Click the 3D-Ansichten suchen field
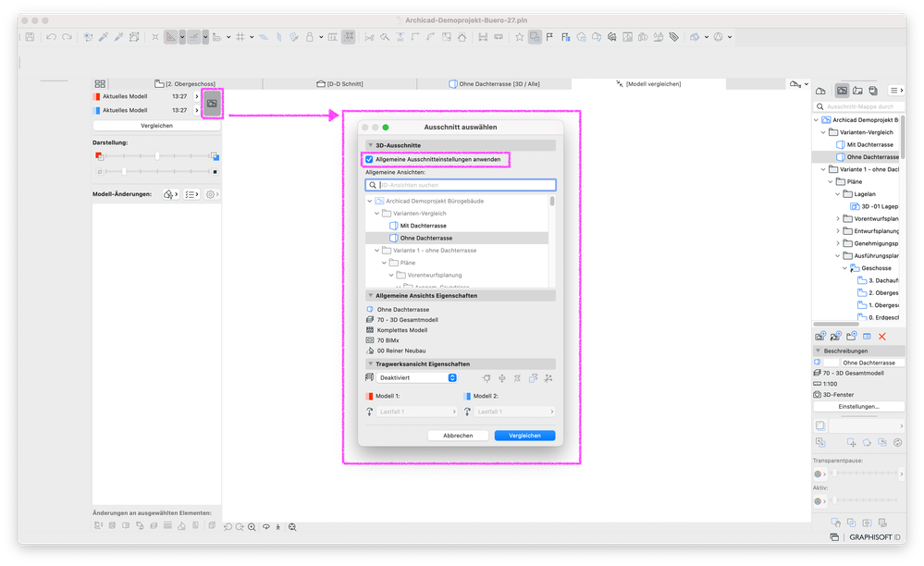This screenshot has height=566, width=924. [x=461, y=186]
